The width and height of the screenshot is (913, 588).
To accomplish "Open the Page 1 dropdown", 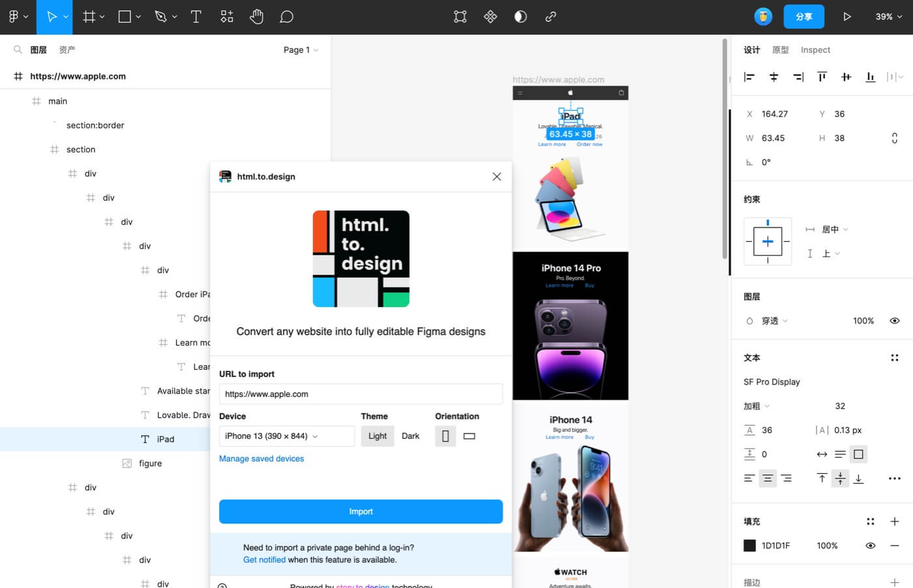I will coord(301,50).
